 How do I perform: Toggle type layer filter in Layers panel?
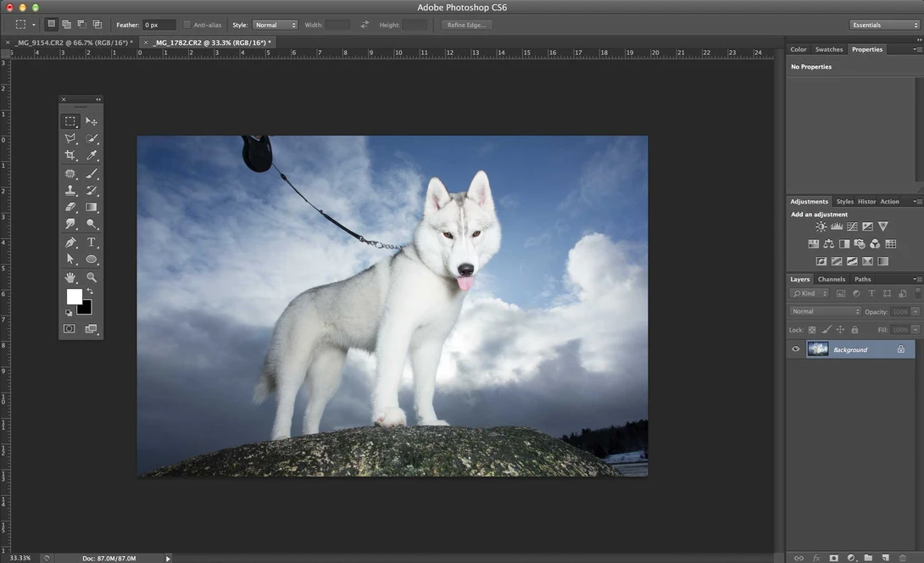871,293
